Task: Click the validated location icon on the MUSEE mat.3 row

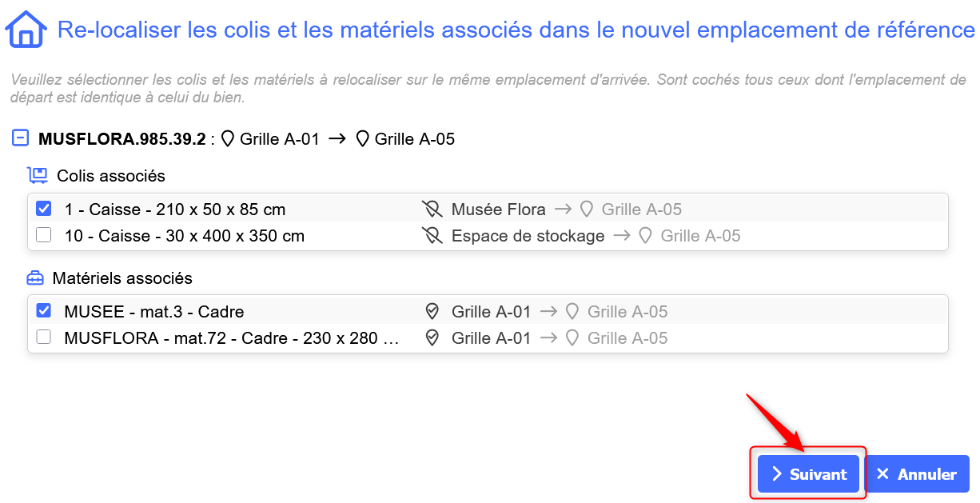Action: [x=432, y=312]
